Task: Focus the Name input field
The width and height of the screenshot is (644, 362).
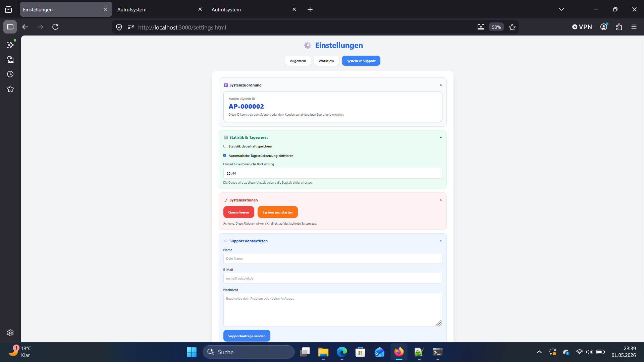Action: [332, 258]
